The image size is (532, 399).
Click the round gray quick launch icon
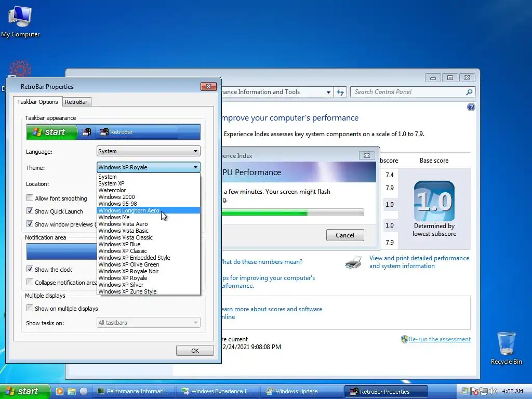coord(84,391)
